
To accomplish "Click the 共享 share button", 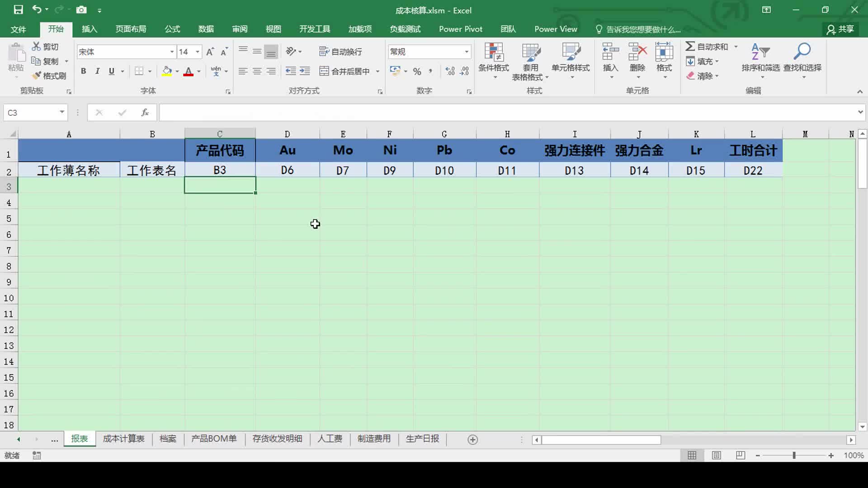I will point(840,29).
